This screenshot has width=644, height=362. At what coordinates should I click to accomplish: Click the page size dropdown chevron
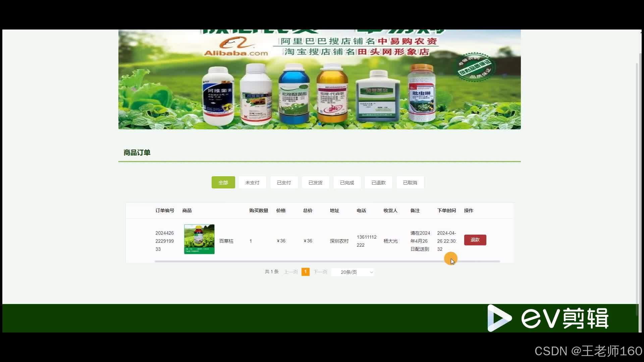click(x=371, y=273)
